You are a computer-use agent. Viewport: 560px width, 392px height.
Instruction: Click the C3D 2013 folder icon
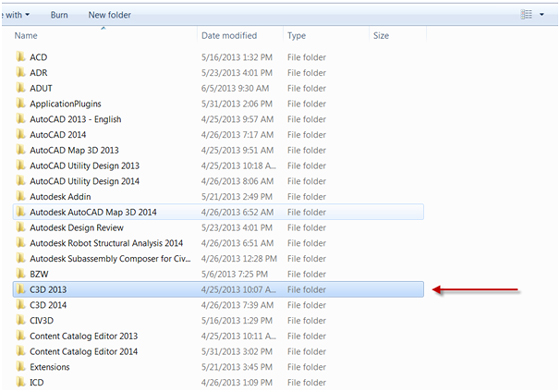tap(21, 290)
